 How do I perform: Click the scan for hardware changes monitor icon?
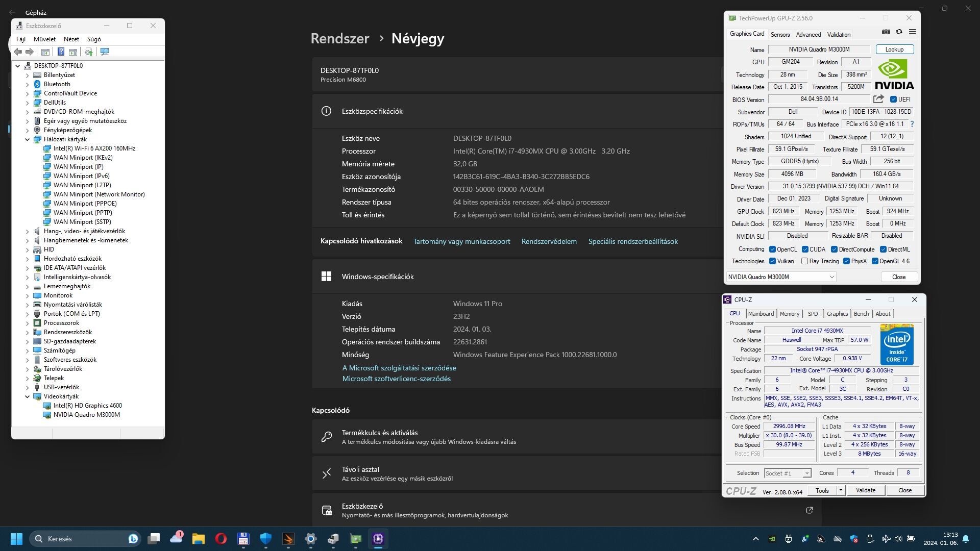[105, 52]
